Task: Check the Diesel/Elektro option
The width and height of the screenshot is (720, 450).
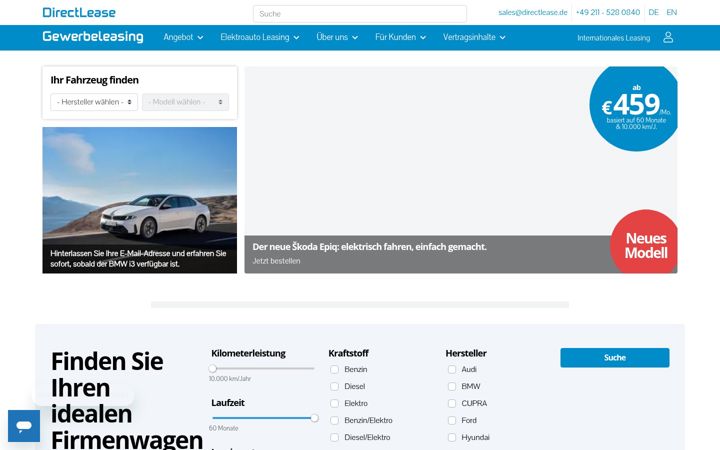Action: coord(334,437)
